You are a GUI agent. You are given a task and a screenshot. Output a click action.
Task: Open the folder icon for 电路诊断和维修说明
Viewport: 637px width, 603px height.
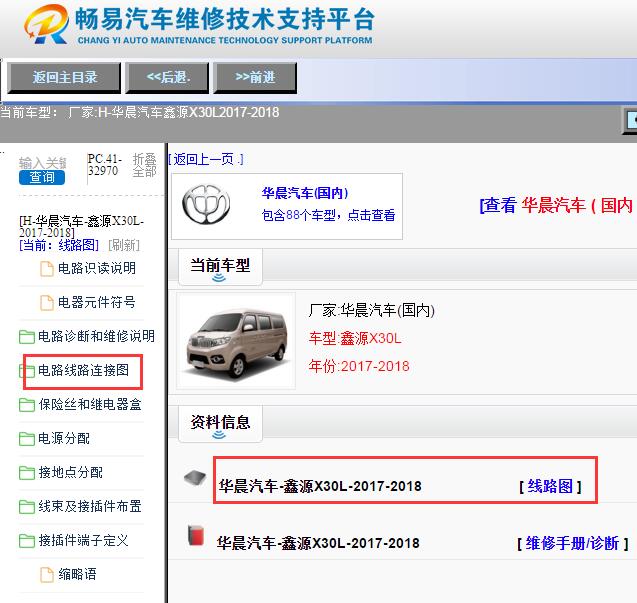pyautogui.click(x=27, y=336)
